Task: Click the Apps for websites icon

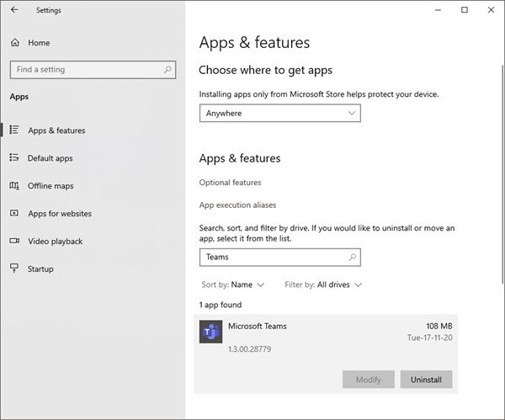Action: (14, 214)
